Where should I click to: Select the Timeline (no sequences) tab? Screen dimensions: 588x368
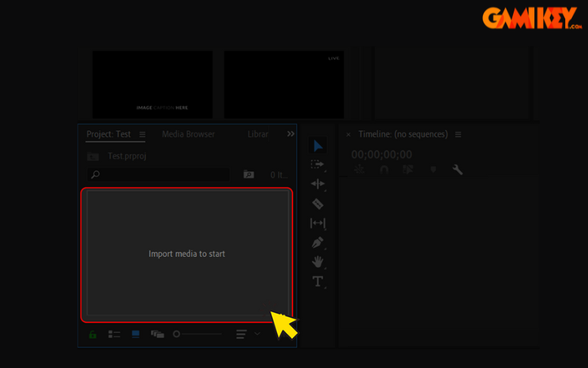tap(403, 134)
